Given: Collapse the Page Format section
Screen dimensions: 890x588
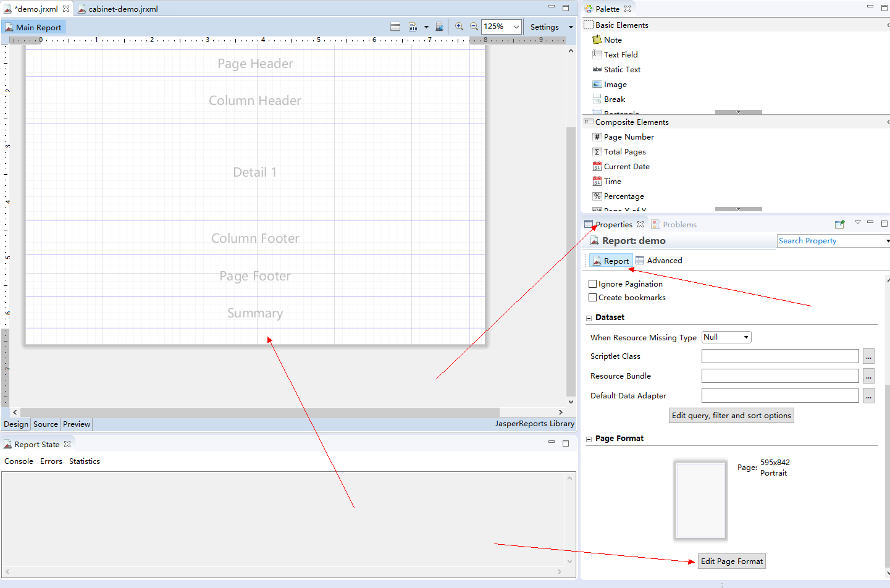Looking at the screenshot, I should [x=589, y=439].
